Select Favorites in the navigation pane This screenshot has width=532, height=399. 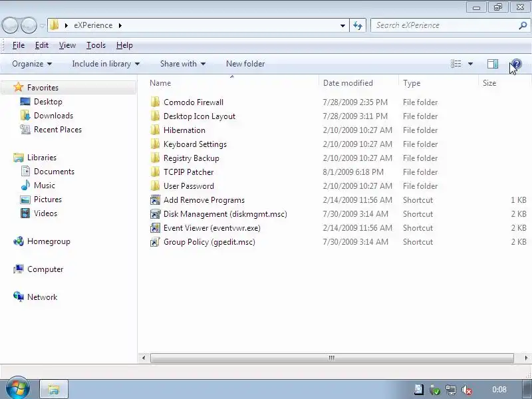(43, 88)
